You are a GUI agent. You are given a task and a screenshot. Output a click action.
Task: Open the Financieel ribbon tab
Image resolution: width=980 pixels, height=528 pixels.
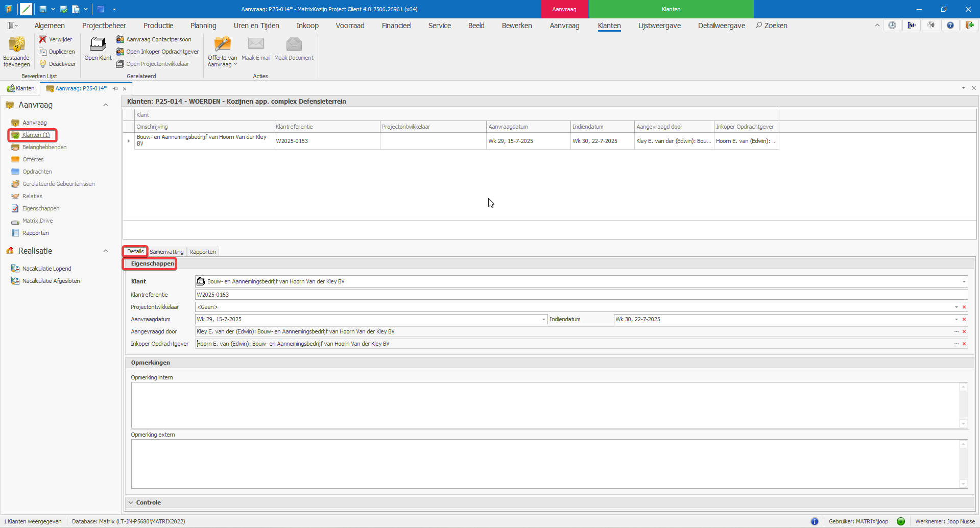point(396,26)
